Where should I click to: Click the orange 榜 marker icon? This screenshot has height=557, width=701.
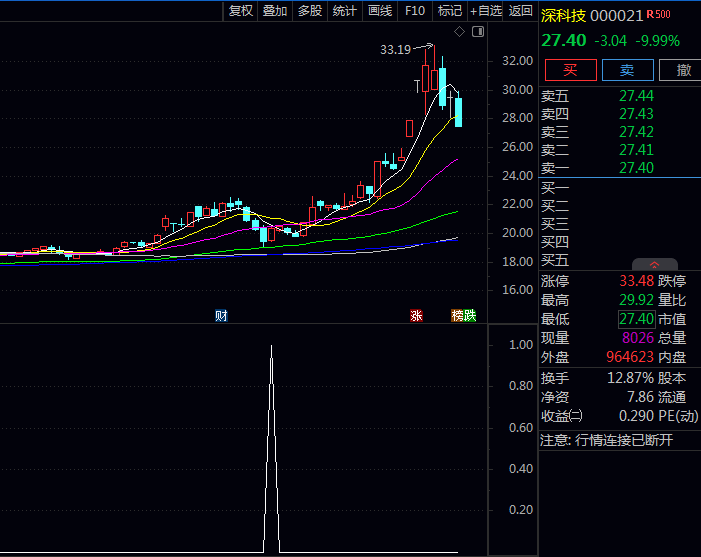point(457,315)
